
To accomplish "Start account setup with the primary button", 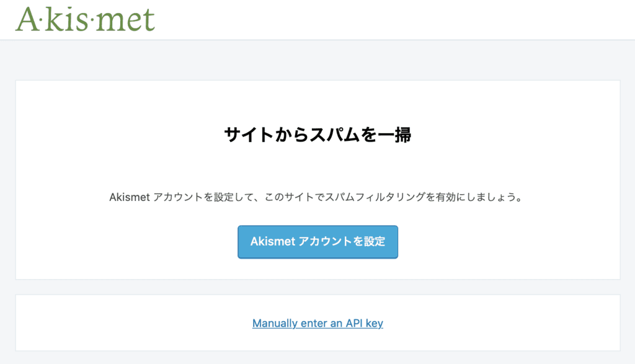I will click(317, 242).
